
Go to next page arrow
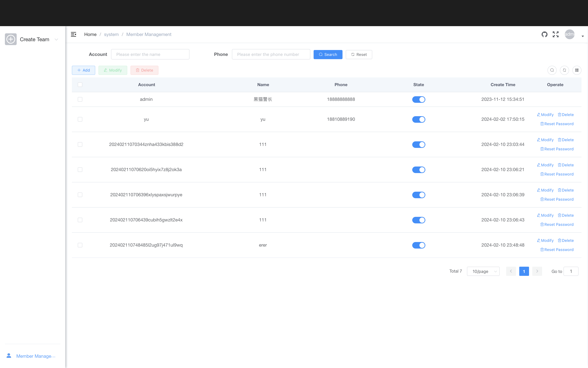[x=537, y=271]
